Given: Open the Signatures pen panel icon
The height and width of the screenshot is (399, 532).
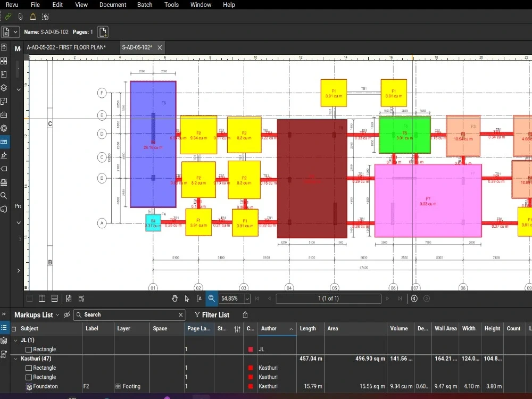Looking at the screenshot, I should (x=4, y=155).
